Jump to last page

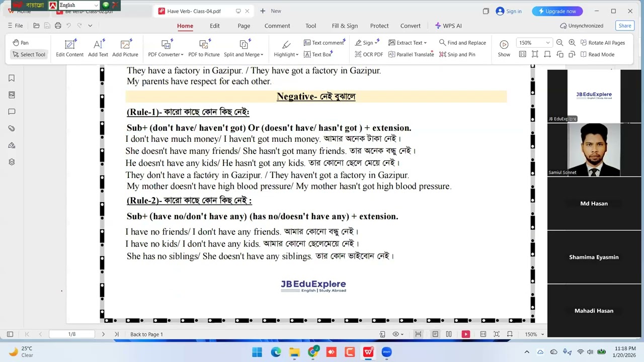click(x=117, y=334)
